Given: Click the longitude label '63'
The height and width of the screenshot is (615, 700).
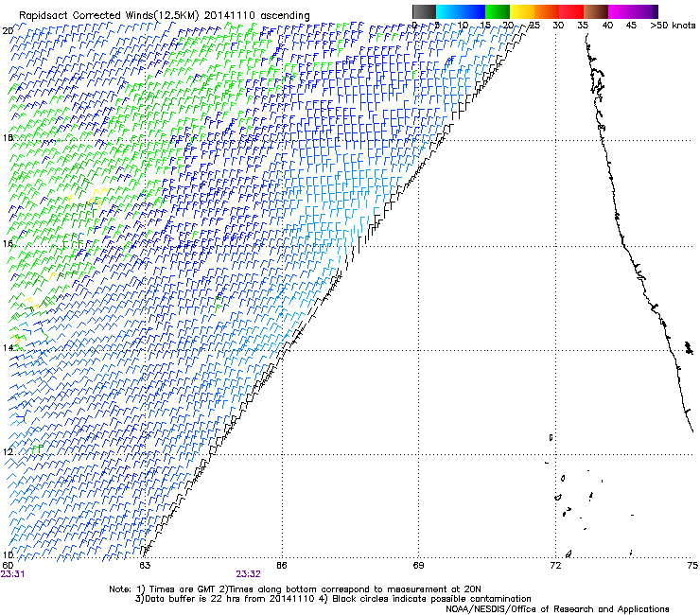Looking at the screenshot, I should pos(145,566).
